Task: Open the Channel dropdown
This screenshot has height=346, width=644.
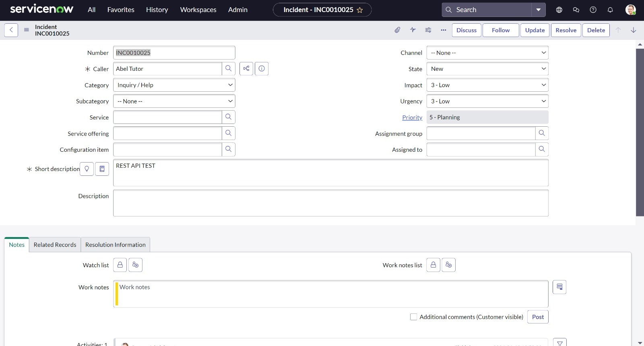Action: click(x=487, y=53)
